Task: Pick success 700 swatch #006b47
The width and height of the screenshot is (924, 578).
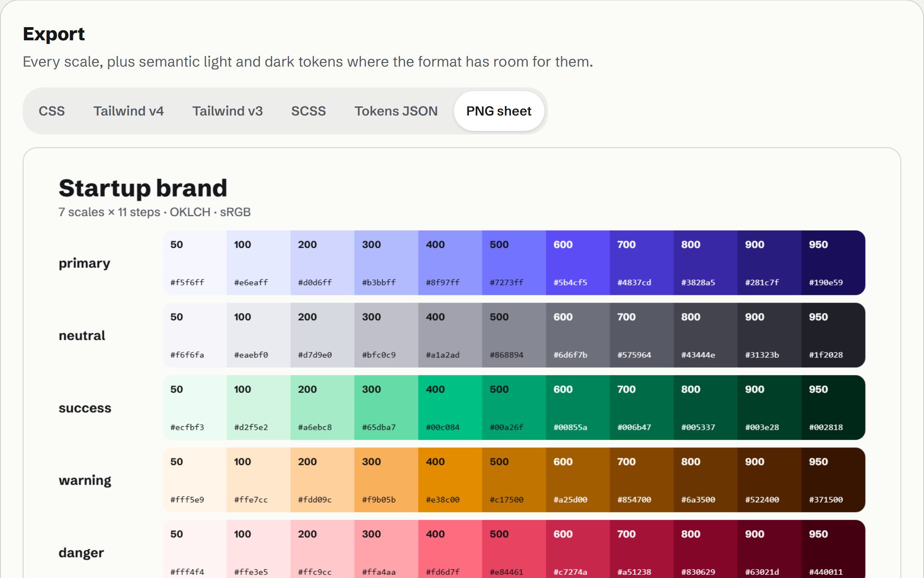Action: click(642, 408)
